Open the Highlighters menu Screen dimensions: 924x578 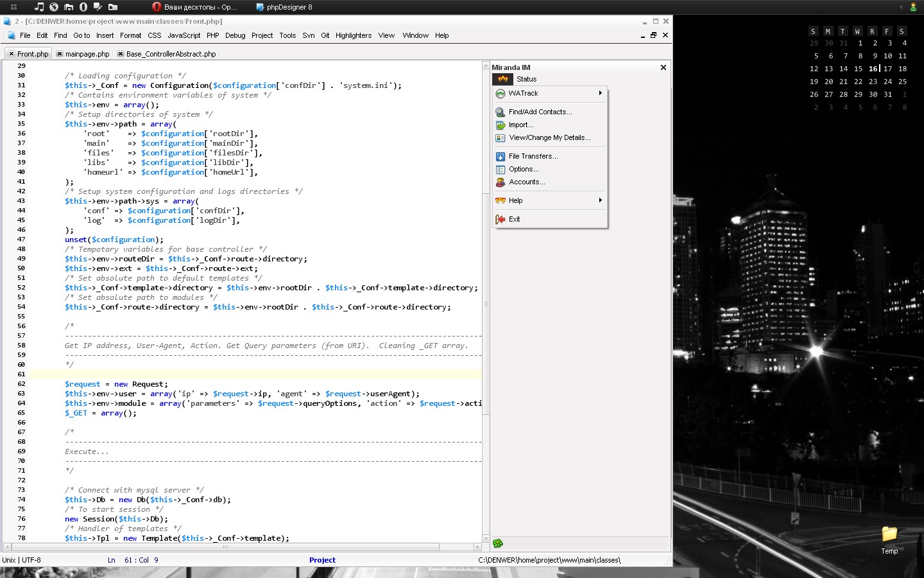[353, 35]
